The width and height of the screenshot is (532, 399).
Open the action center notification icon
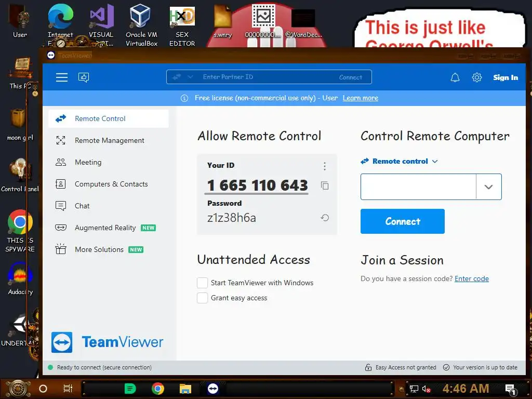click(511, 390)
